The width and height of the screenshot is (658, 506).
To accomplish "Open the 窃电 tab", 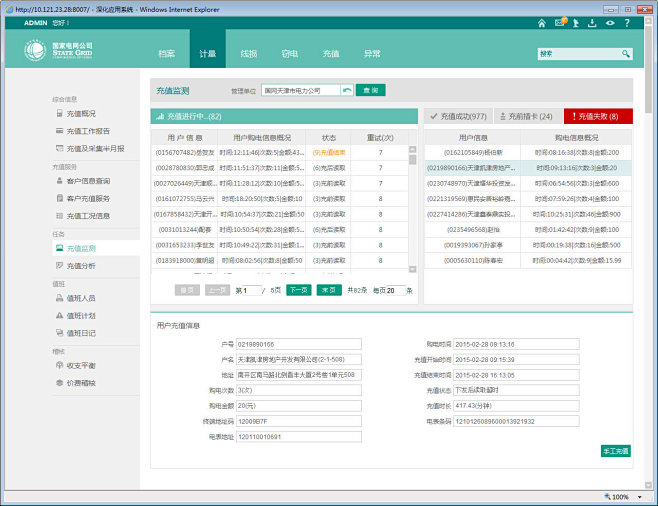I will (290, 53).
